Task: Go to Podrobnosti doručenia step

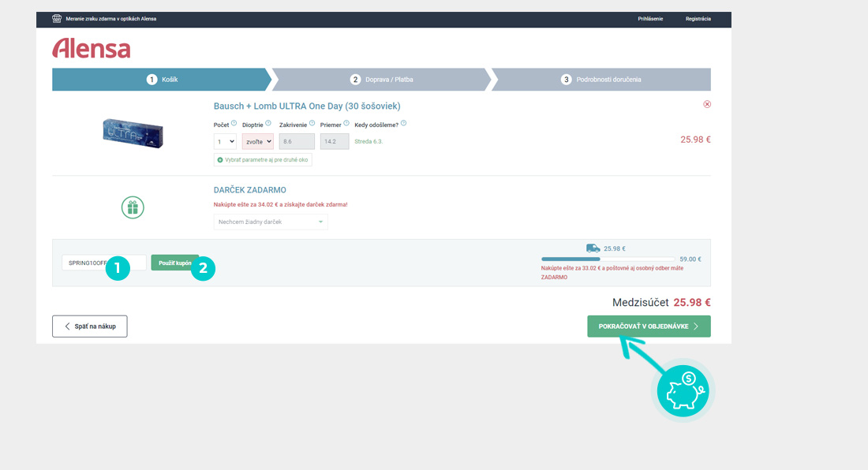Action: pyautogui.click(x=600, y=80)
